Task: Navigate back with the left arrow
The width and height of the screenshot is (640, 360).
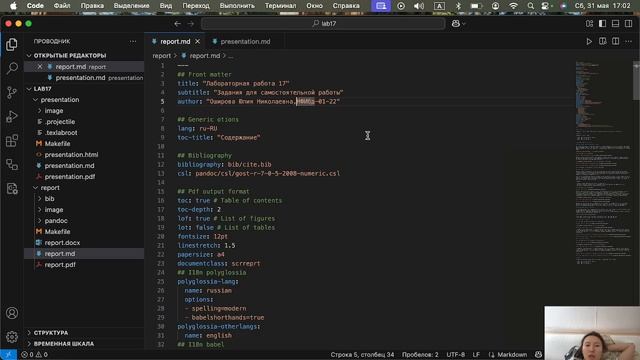Action: point(177,24)
